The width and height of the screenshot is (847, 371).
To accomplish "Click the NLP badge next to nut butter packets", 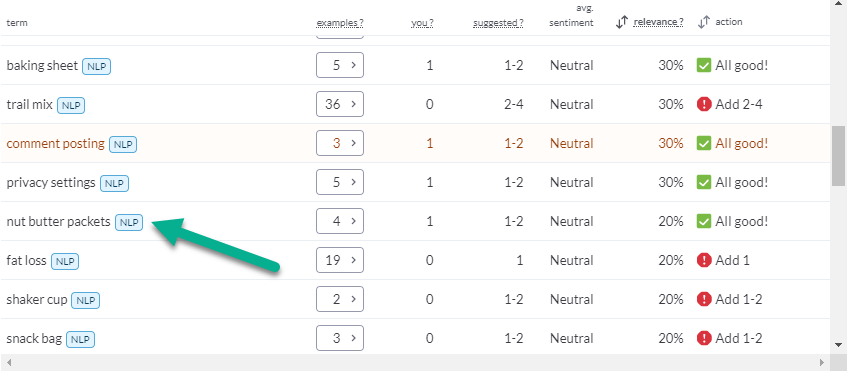I will (129, 222).
